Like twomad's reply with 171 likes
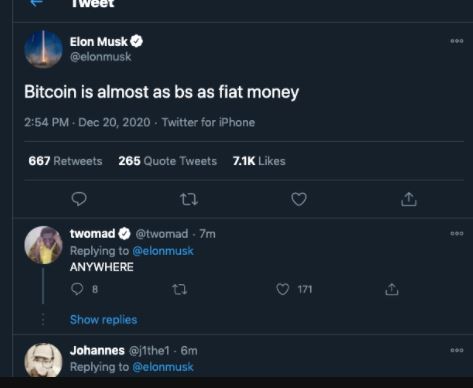473x388 pixels. point(283,289)
